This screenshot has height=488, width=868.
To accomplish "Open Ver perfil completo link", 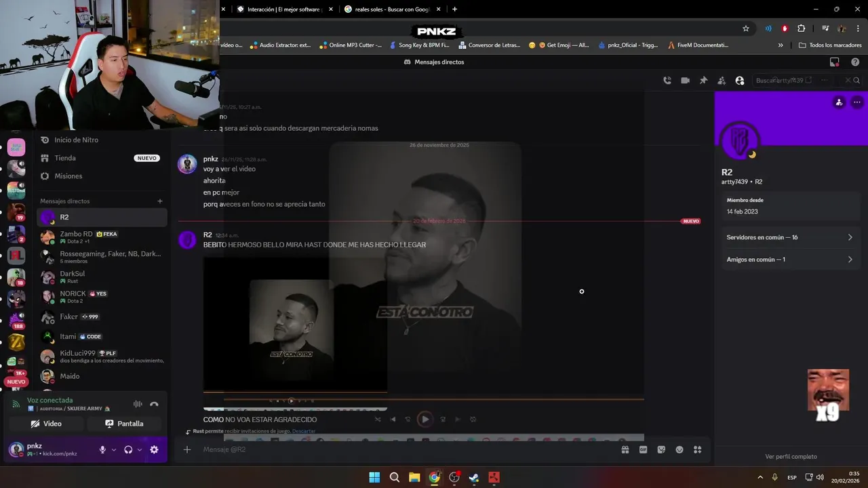I will pyautogui.click(x=791, y=457).
